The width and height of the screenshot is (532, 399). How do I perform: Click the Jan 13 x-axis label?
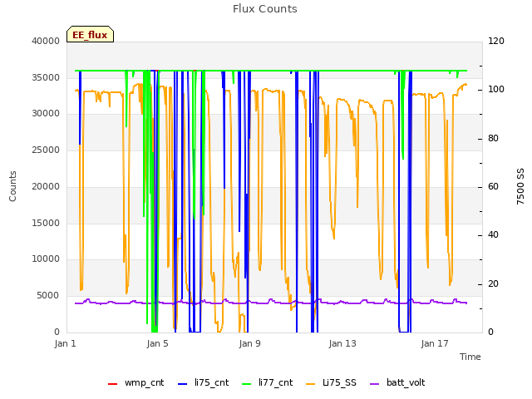click(x=342, y=343)
